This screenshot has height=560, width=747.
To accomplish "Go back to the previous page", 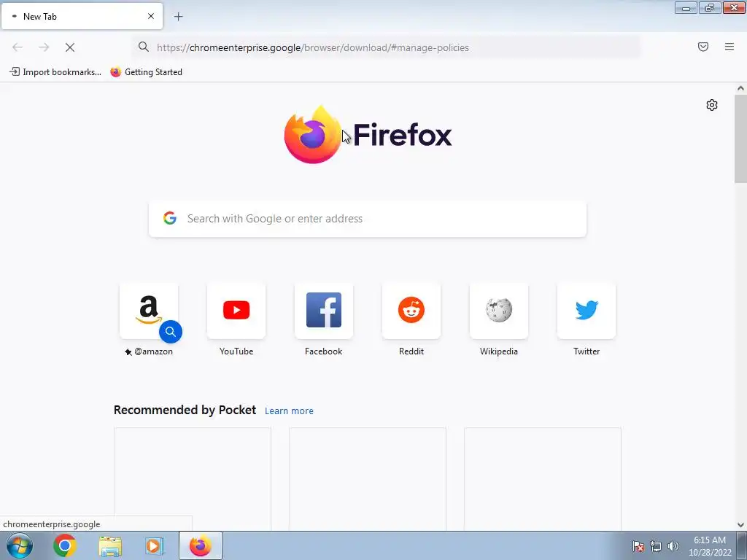I will [x=18, y=47].
